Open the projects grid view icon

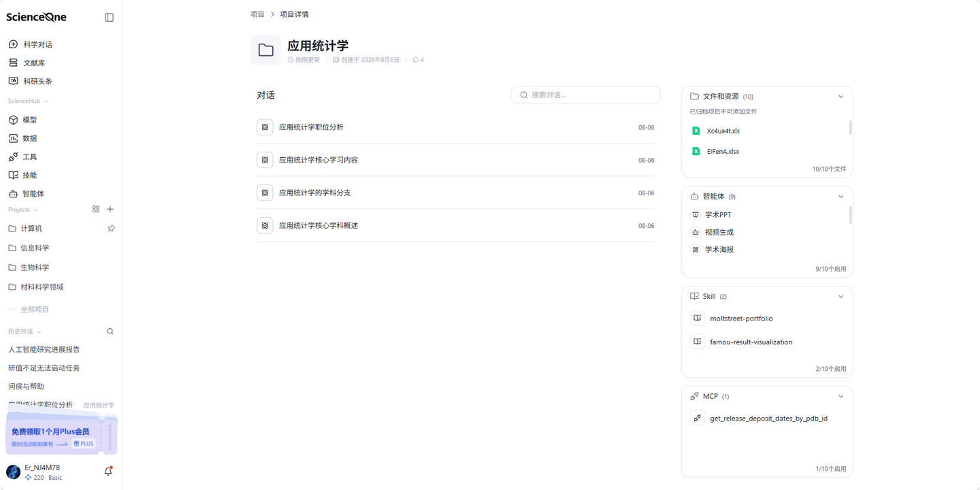click(96, 210)
